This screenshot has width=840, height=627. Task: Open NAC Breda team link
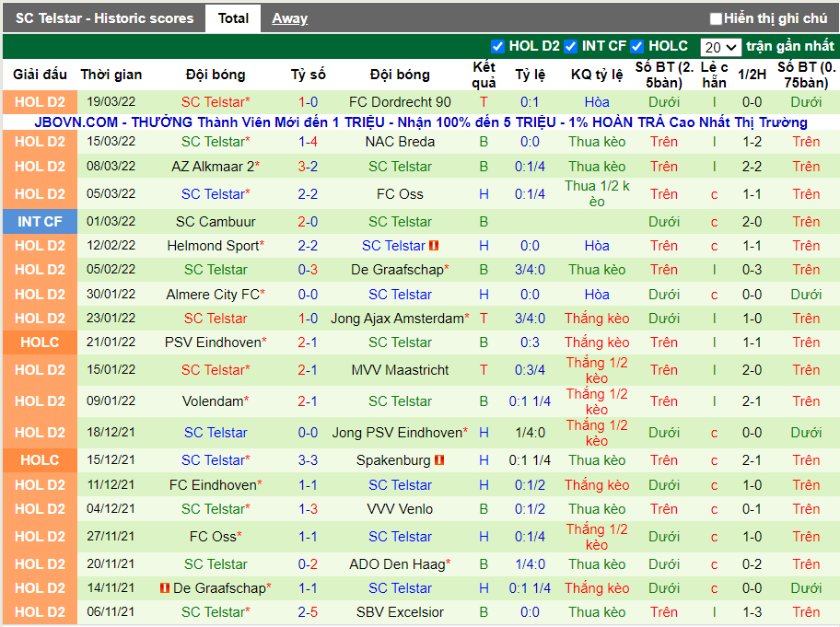tap(400, 142)
